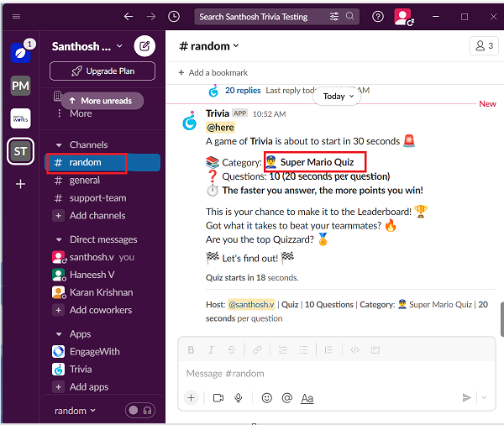Open workspace name Santhosh dropdown
Screen dimensions: 504x425
[x=87, y=46]
